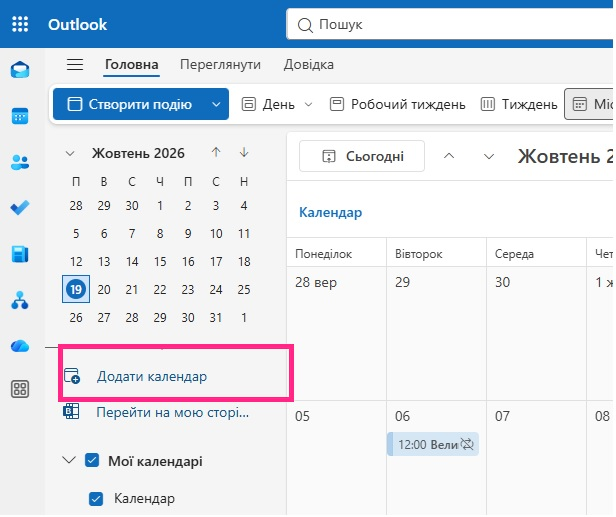The width and height of the screenshot is (616, 517).
Task: Click day 05 cell in main calendar
Action: click(337, 458)
